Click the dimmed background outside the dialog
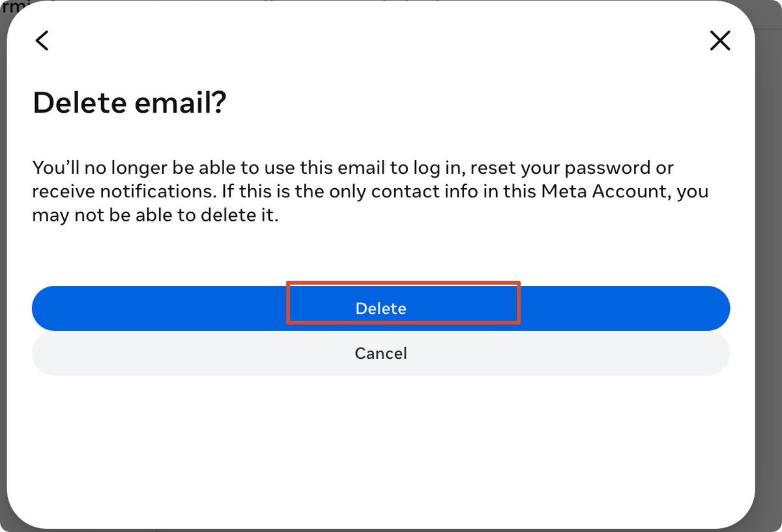The width and height of the screenshot is (782, 532). pyautogui.click(x=769, y=260)
